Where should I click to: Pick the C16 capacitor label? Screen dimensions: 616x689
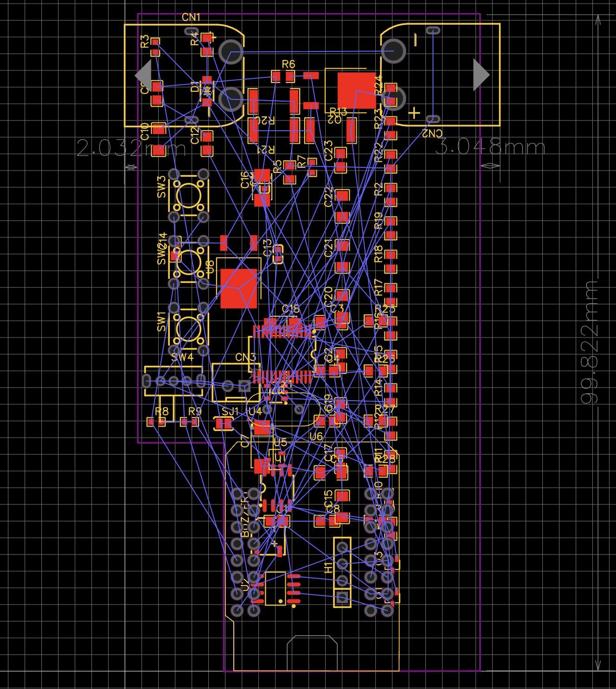[x=245, y=180]
